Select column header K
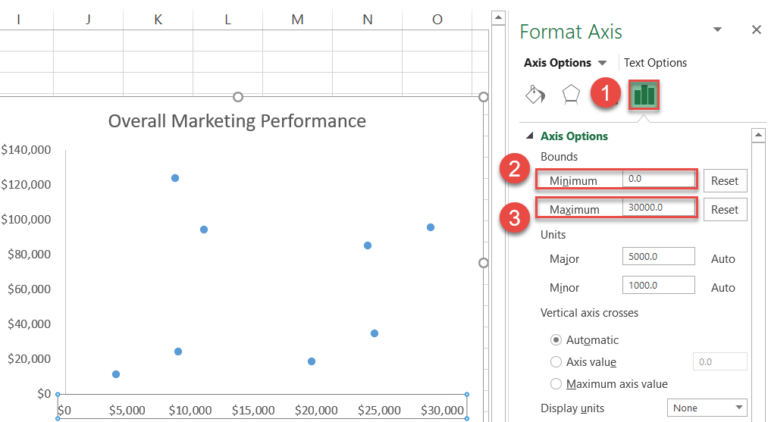Screen dimensions: 768x422 [x=158, y=19]
